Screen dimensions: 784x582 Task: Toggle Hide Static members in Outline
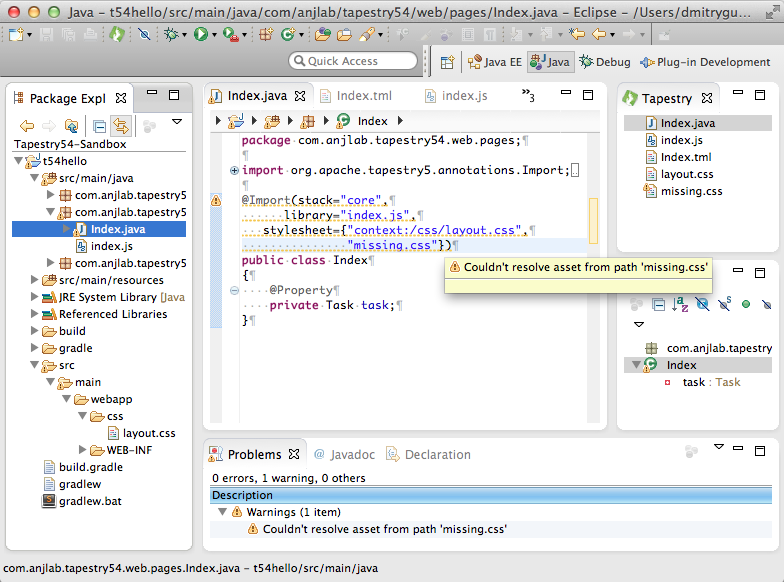724,304
